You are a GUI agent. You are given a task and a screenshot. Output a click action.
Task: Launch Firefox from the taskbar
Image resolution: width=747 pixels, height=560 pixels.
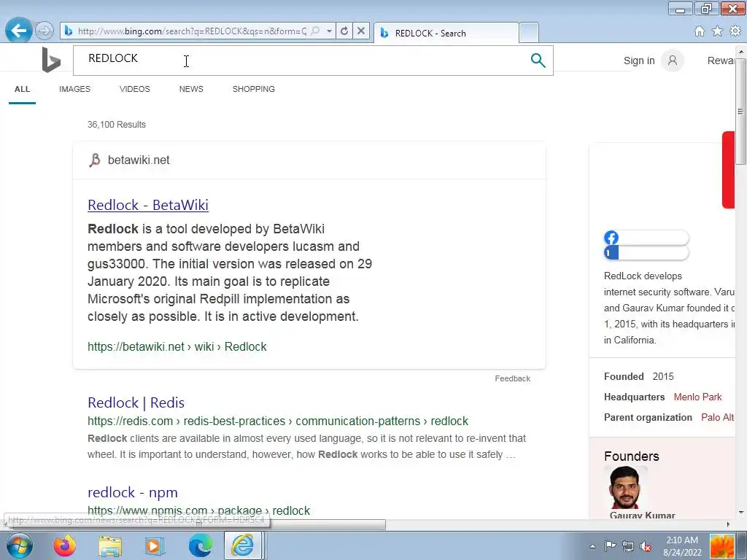65,545
